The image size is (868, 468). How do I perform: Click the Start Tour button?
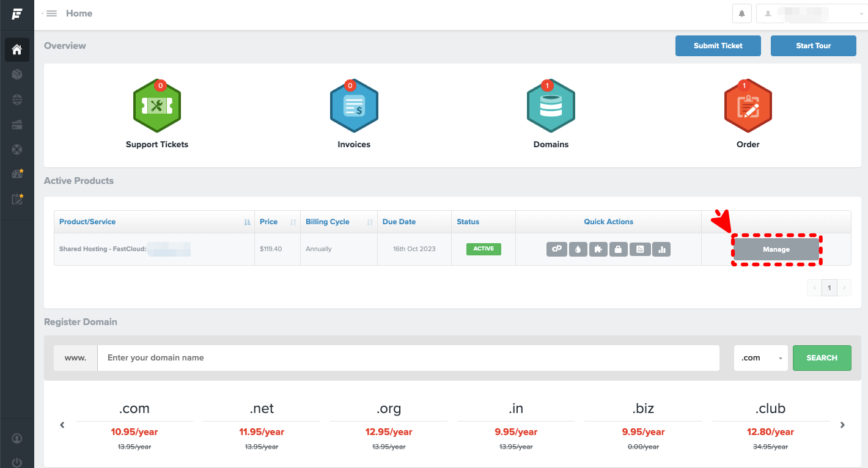click(x=814, y=46)
